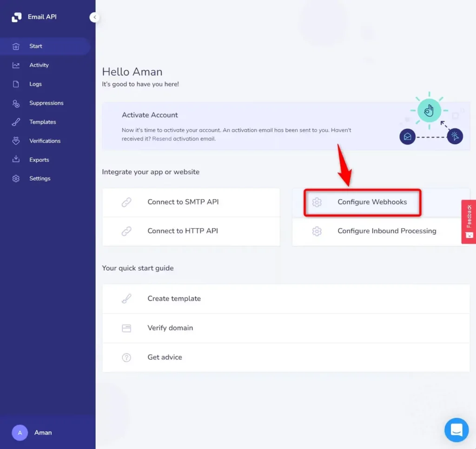Select the Start tab in the sidebar
Viewport: 476px width, 449px height.
tap(36, 46)
